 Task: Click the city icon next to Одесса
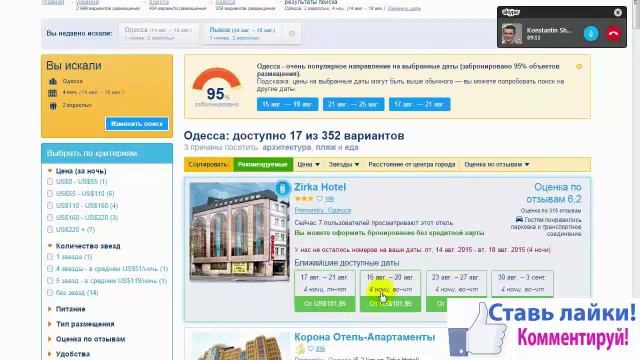(53, 81)
